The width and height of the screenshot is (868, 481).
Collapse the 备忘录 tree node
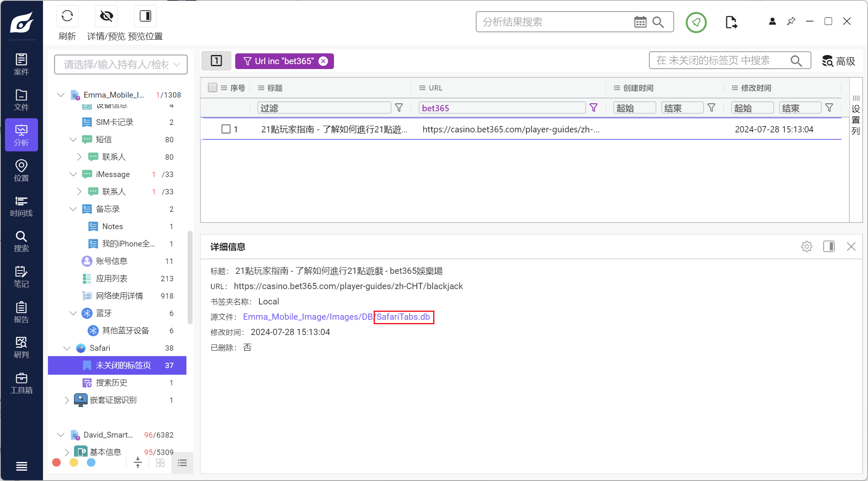(x=73, y=209)
